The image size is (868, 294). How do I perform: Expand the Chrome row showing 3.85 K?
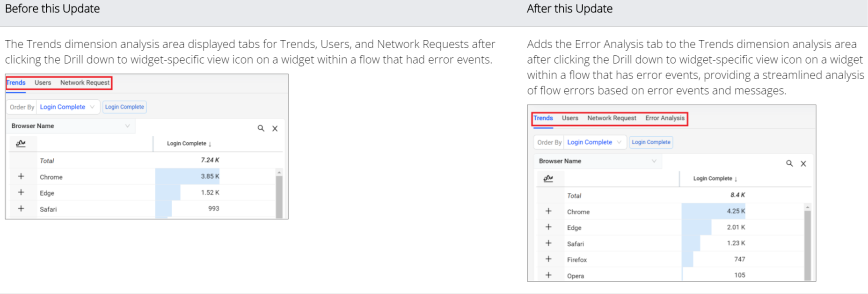(x=21, y=176)
